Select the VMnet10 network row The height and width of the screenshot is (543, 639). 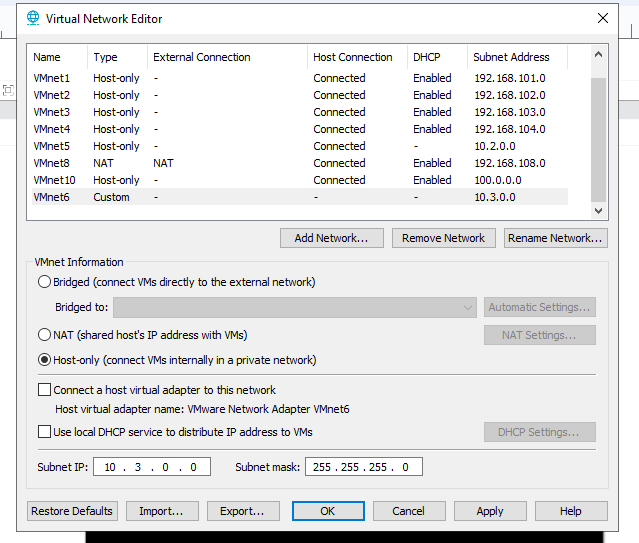(300, 180)
